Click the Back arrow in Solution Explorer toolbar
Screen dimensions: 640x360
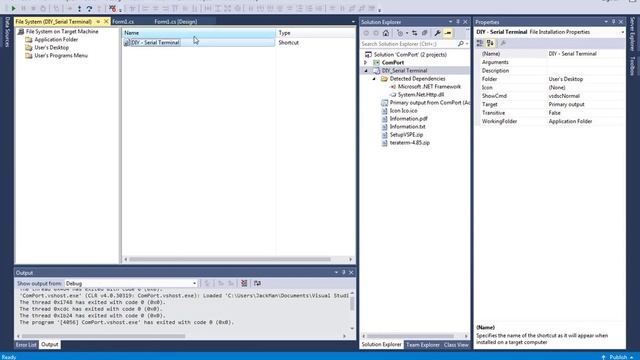(366, 33)
